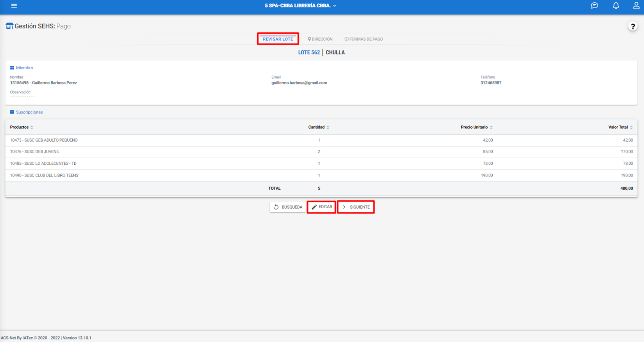The width and height of the screenshot is (644, 342).
Task: Sort table by Cantidad column
Action: (x=319, y=127)
